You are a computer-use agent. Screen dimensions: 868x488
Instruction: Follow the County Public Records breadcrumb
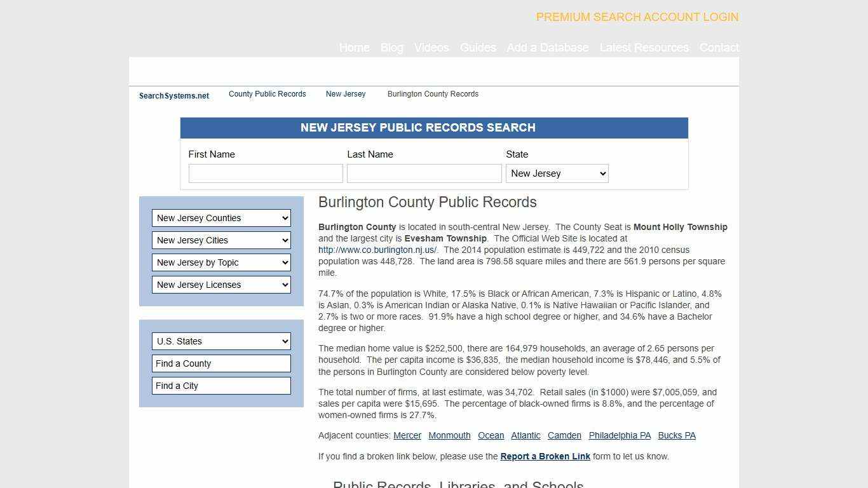[x=267, y=94]
